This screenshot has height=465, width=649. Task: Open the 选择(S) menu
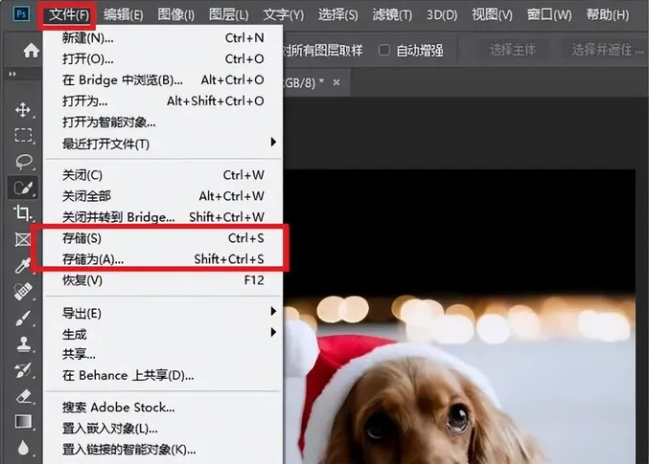pos(338,15)
